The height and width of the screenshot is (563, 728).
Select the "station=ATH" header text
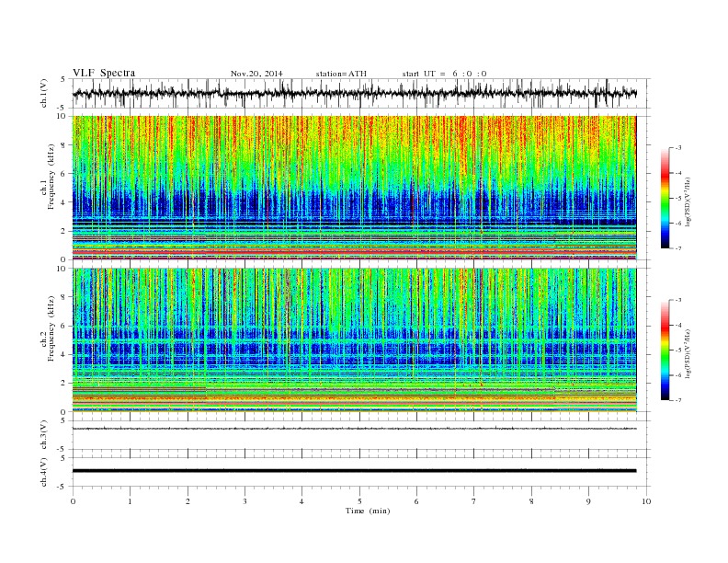[341, 74]
